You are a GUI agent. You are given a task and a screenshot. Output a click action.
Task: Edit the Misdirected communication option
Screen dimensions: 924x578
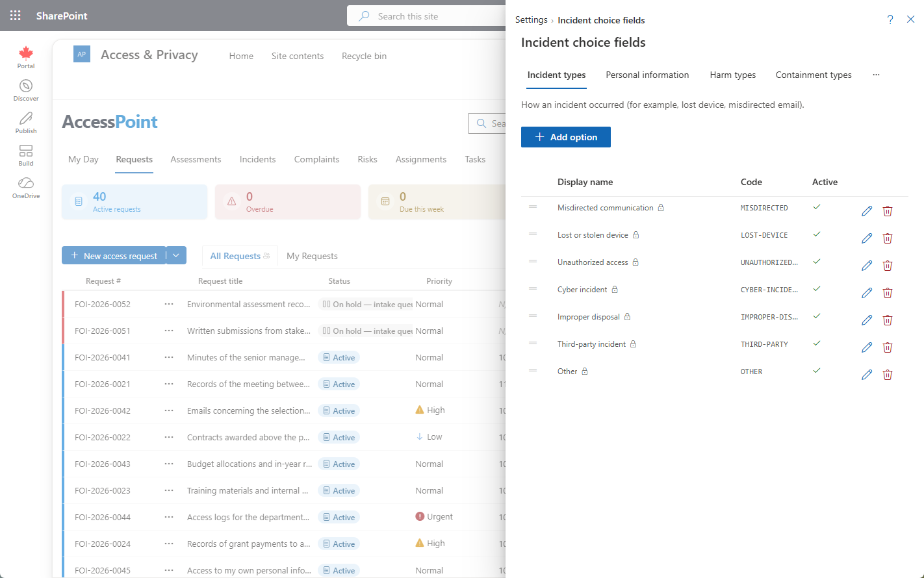pyautogui.click(x=867, y=211)
